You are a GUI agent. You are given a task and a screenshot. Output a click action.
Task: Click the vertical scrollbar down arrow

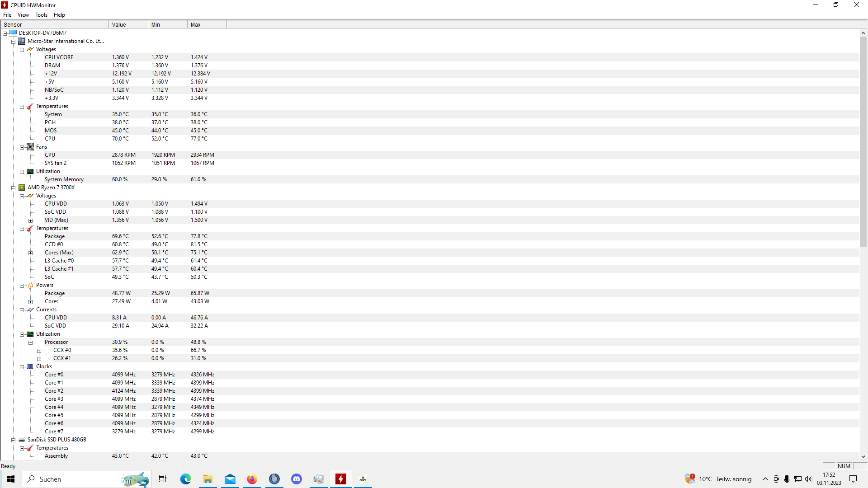tap(863, 457)
